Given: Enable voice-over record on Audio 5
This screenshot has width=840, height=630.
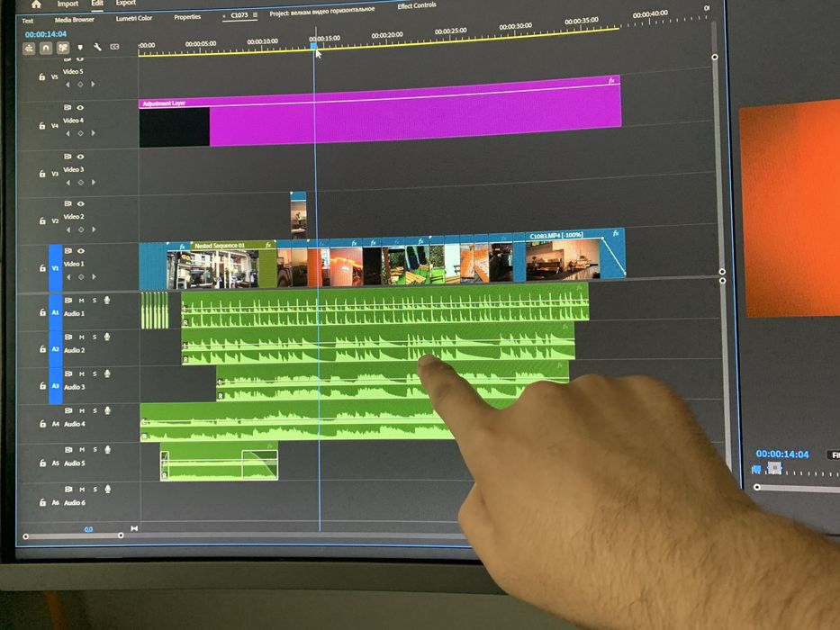Looking at the screenshot, I should click(x=108, y=449).
